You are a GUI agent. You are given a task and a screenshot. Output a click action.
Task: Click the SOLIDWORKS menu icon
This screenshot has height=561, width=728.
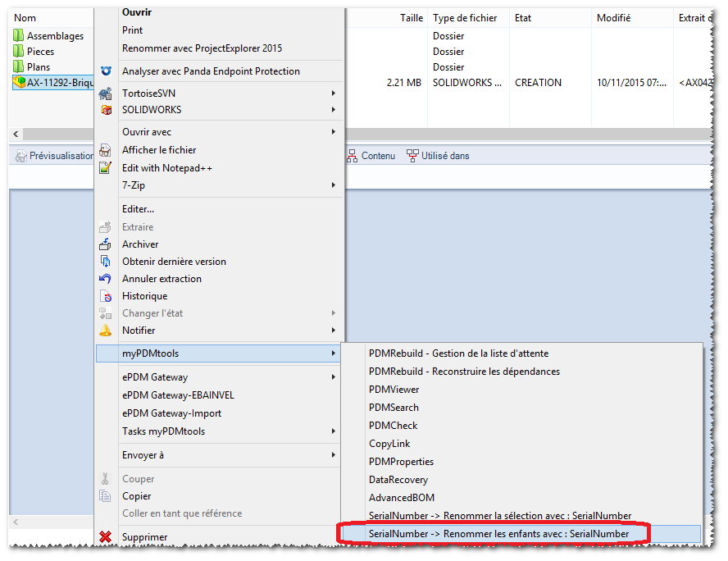point(105,110)
